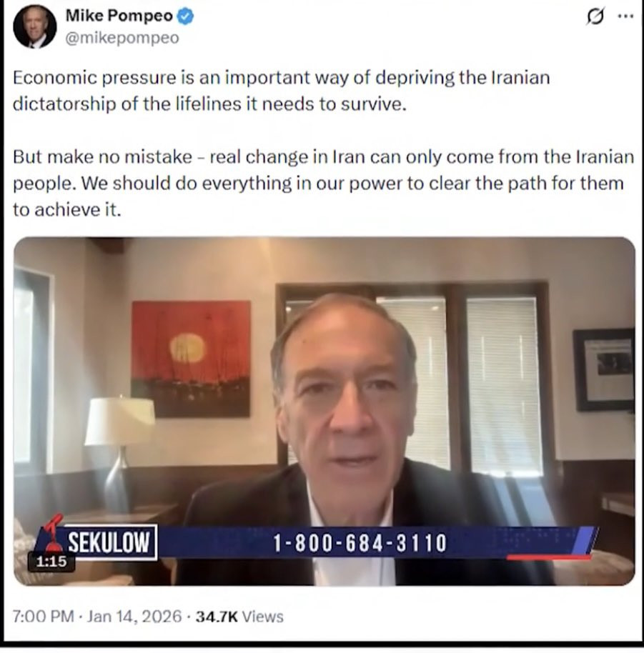
Task: Click the white table lamp in the video
Action: [119, 451]
